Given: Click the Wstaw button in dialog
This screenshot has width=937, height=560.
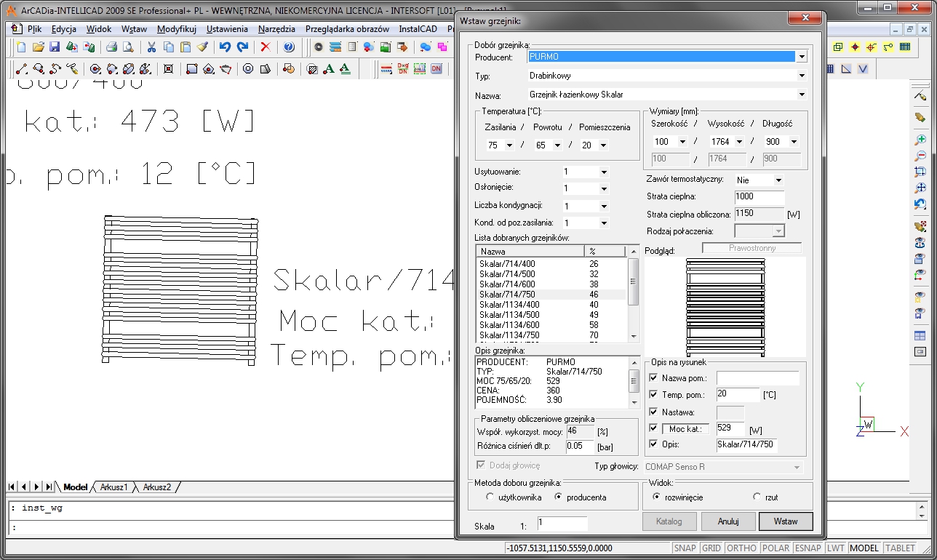Looking at the screenshot, I should pos(785,521).
